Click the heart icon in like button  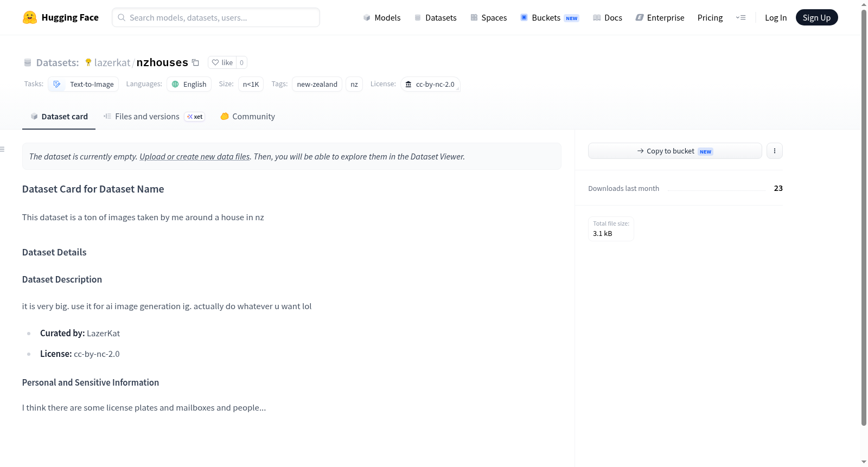coord(215,62)
